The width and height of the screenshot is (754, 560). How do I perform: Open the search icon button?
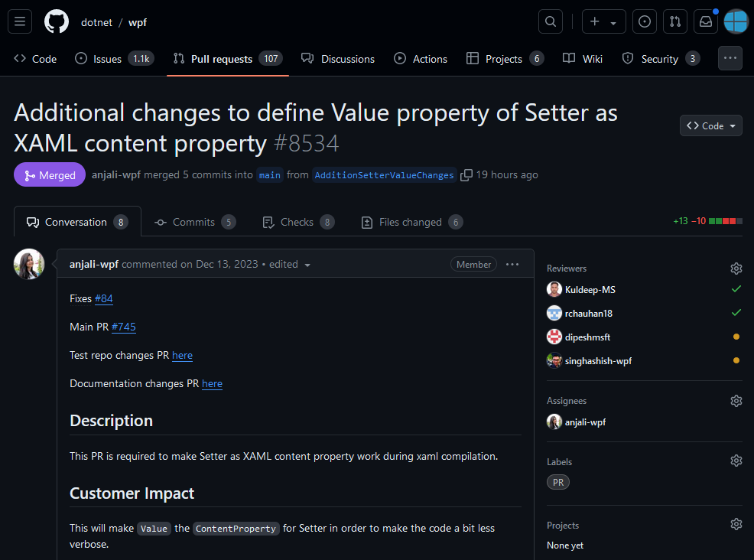(x=551, y=21)
